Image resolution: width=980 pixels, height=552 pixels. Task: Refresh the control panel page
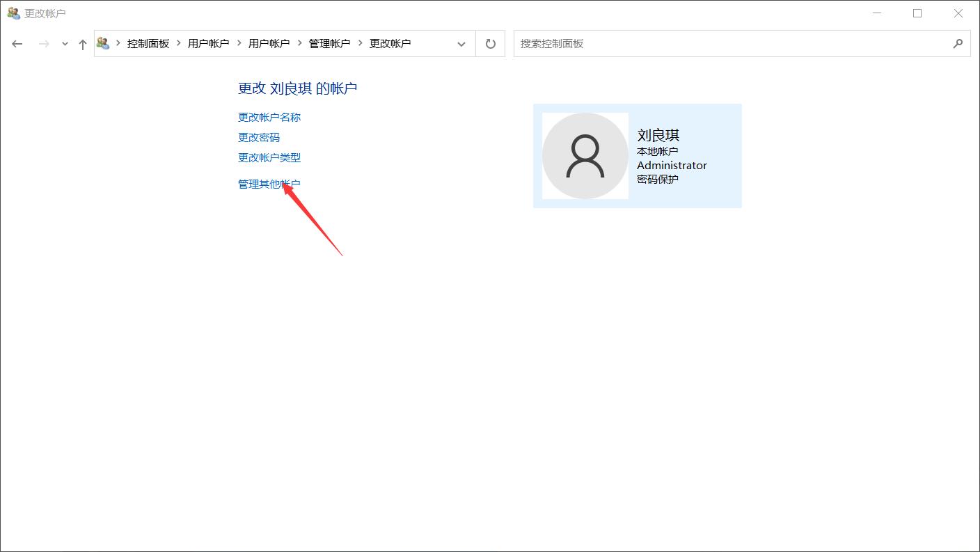(x=491, y=44)
